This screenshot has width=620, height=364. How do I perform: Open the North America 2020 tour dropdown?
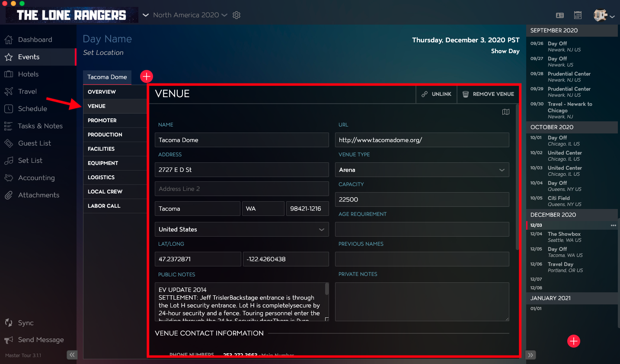190,15
